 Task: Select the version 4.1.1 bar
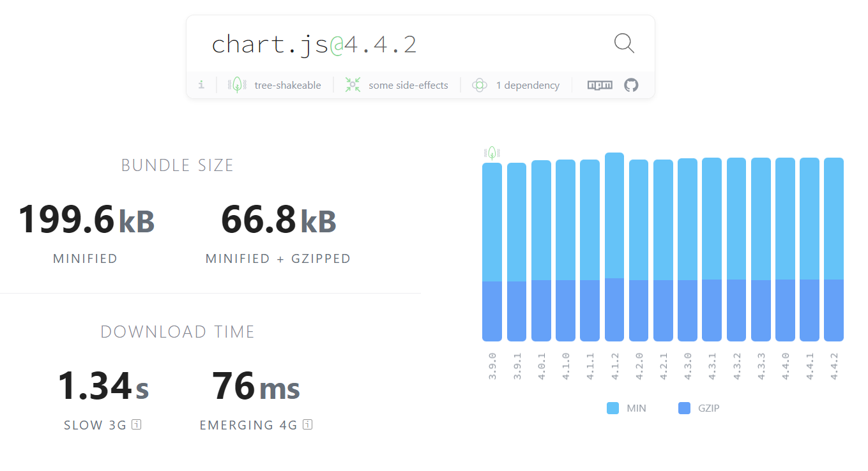click(x=590, y=250)
